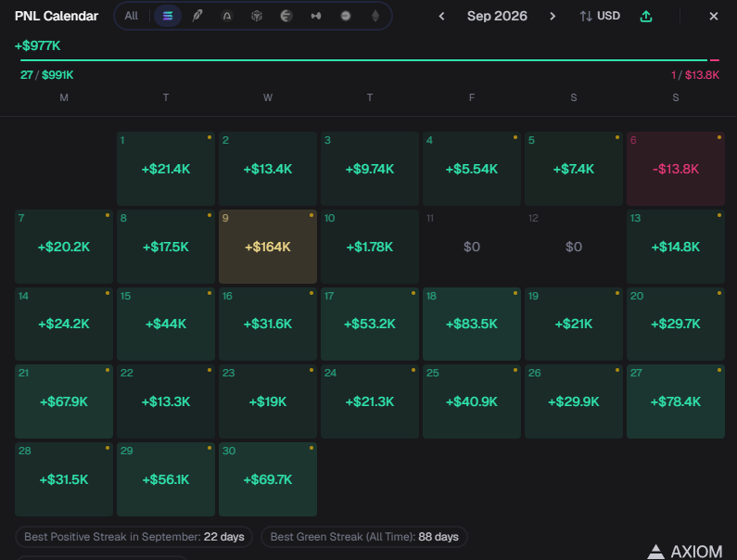Select the BNB cube chain filter
Screen dimensions: 737x560
[x=257, y=16]
